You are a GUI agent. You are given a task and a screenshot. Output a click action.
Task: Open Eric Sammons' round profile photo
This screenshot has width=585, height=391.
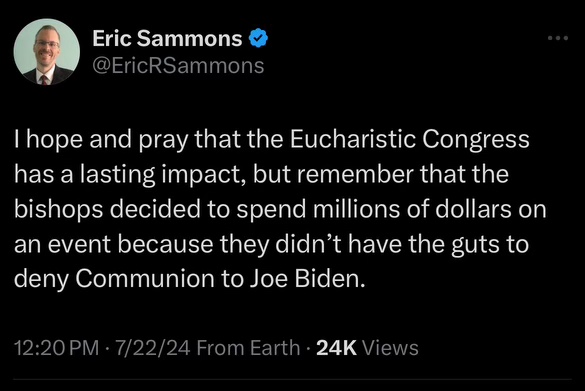pos(47,52)
